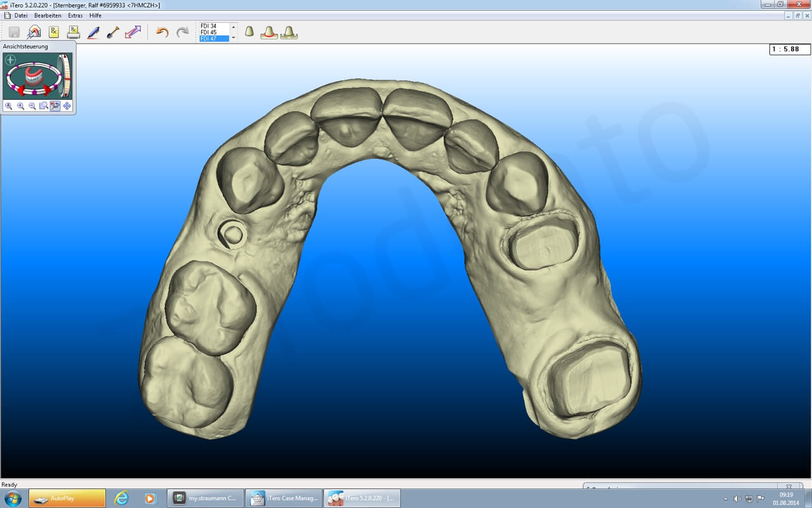Open the Rx prescription form icon

click(54, 32)
